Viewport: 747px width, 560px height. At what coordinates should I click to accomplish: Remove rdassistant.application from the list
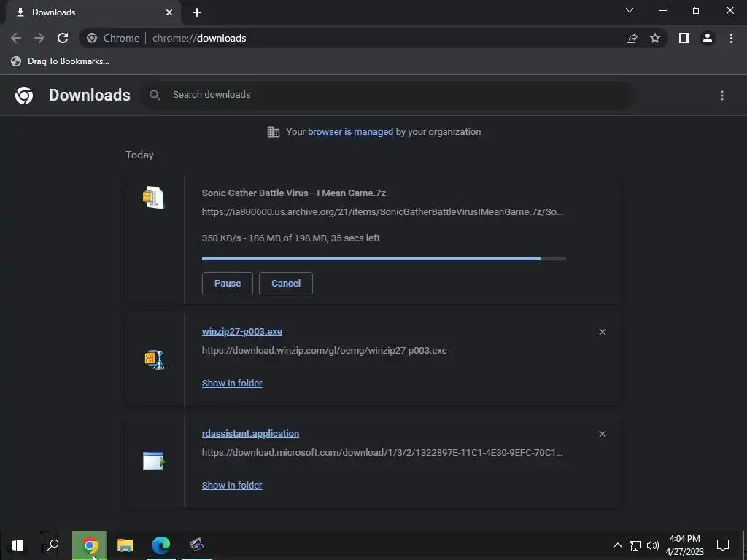coord(603,434)
